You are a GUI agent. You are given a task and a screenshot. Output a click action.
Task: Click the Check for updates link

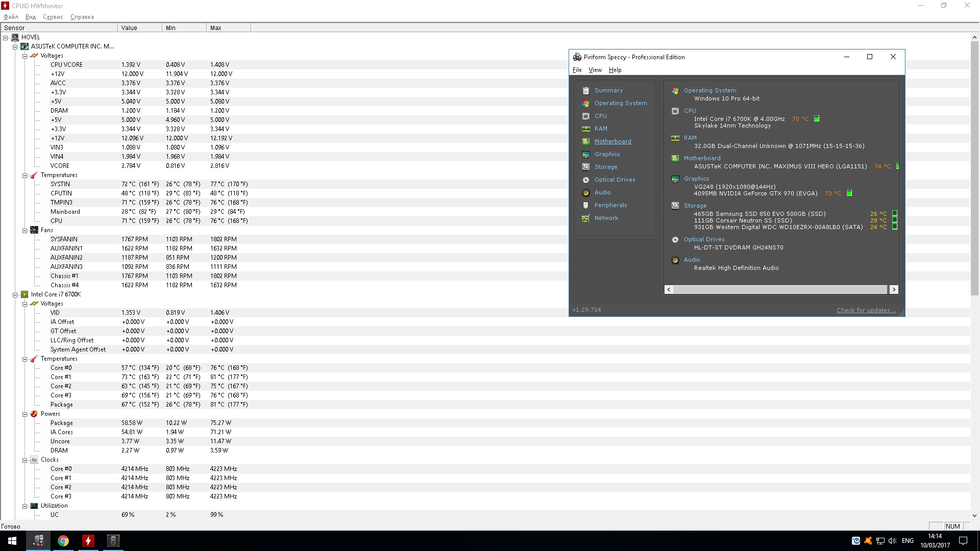pyautogui.click(x=866, y=310)
